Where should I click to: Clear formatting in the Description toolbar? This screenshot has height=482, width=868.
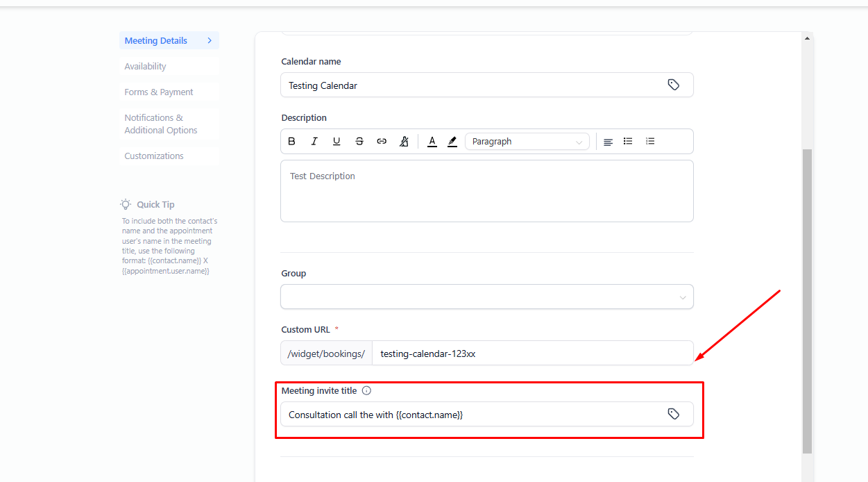point(404,142)
